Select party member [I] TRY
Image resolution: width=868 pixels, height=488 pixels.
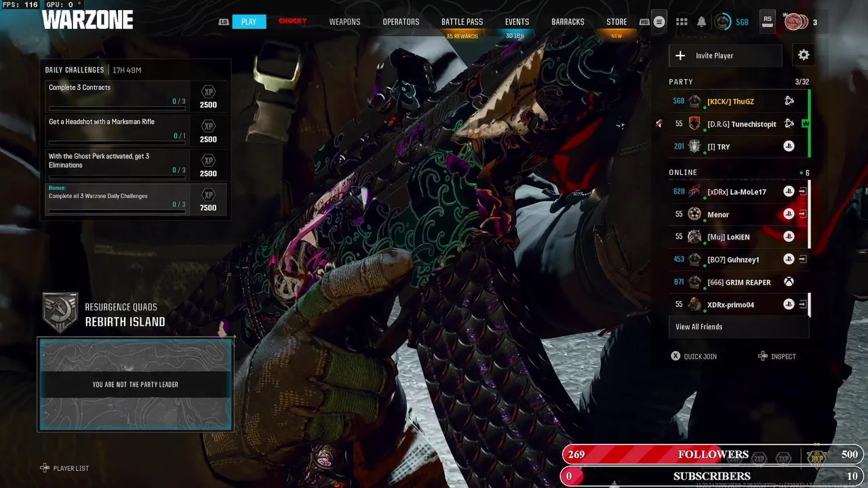pyautogui.click(x=738, y=146)
